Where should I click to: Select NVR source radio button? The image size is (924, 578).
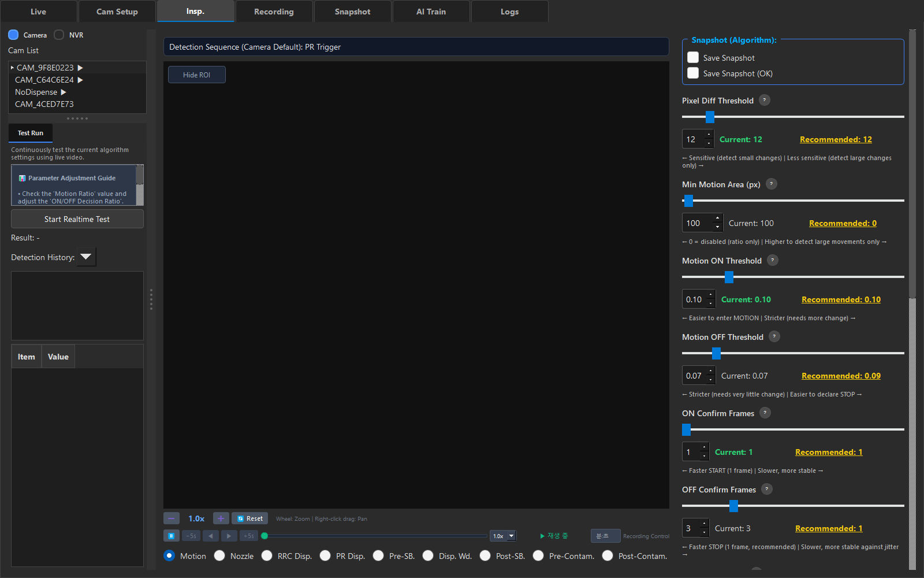pos(59,35)
